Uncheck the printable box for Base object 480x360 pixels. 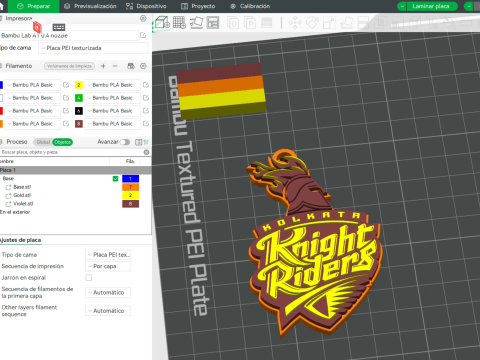(x=115, y=179)
